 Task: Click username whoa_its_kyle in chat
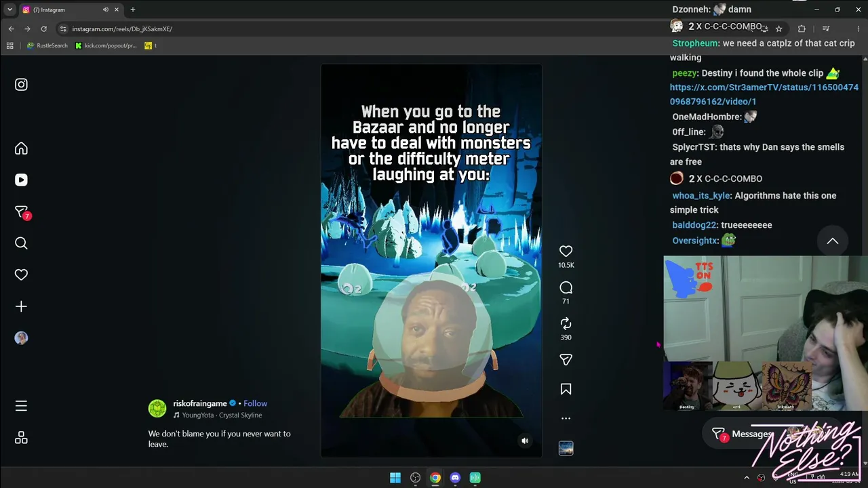point(701,195)
